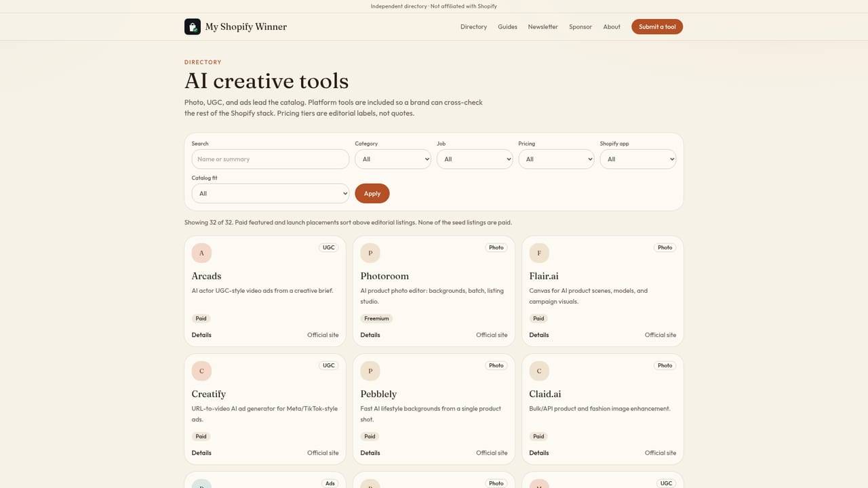Open the About page link
868x488 pixels.
[x=612, y=26]
